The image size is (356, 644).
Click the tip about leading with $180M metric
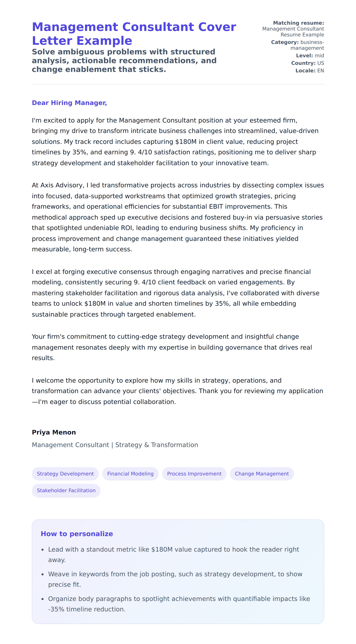173,555
